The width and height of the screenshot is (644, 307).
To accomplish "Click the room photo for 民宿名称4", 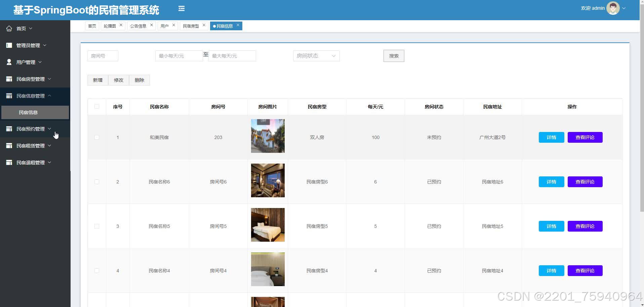I will [268, 269].
